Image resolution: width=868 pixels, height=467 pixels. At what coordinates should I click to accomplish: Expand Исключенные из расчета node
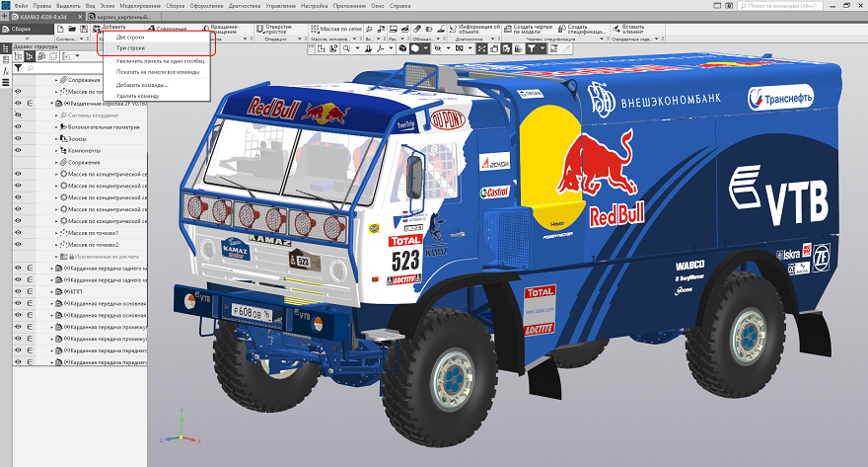[56, 257]
